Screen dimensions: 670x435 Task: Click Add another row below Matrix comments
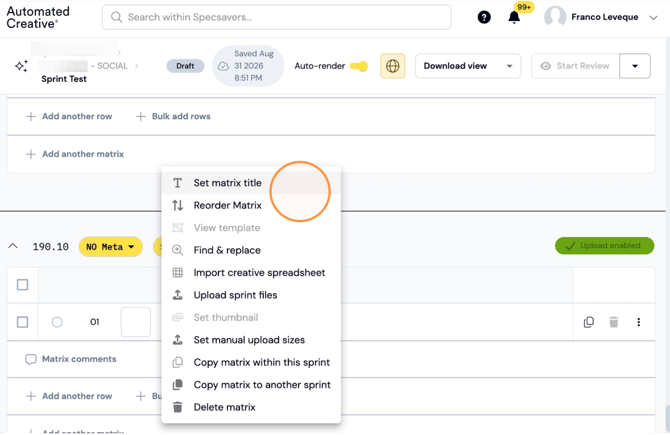(69, 396)
